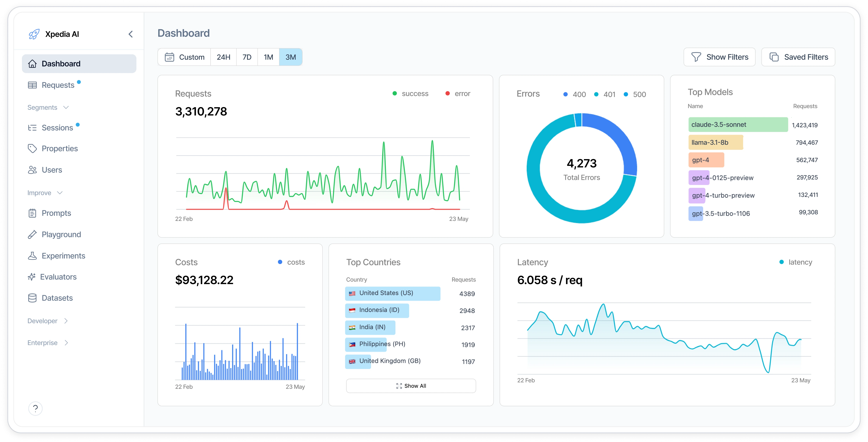Switch to the 24H time range tab
Screen dimensions: 868x442
tap(223, 57)
